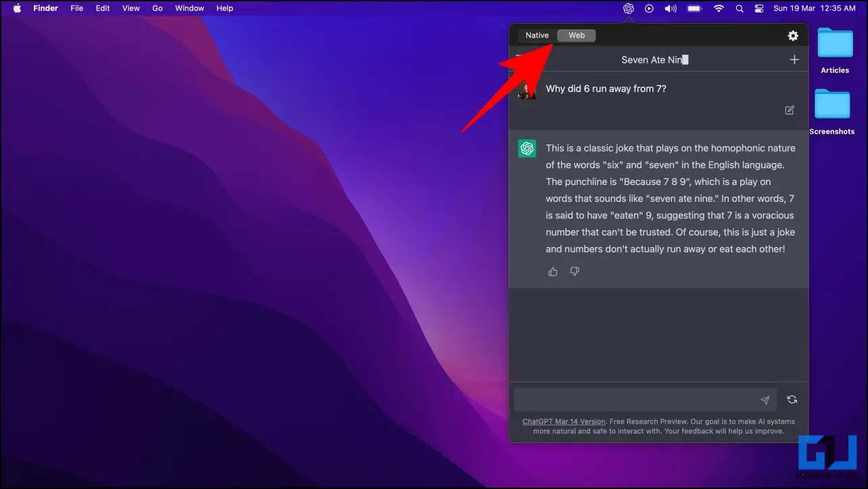Switch to the Web tab
868x489 pixels.
(577, 35)
